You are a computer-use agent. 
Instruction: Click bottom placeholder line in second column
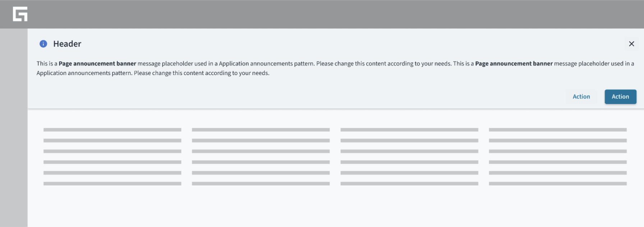(x=261, y=184)
